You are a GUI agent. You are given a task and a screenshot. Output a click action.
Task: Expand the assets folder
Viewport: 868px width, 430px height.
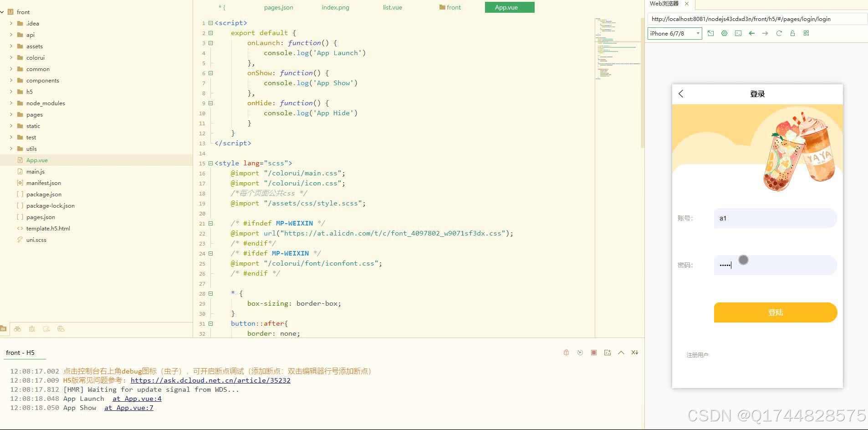[11, 46]
